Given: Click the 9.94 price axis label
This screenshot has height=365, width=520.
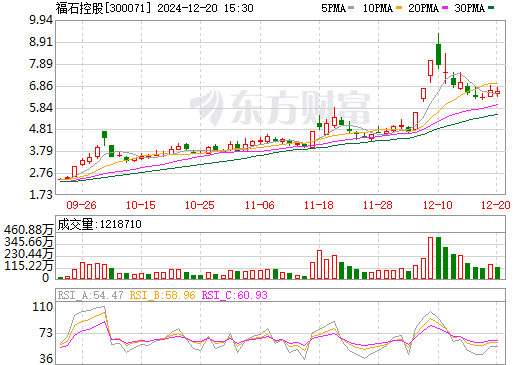Looking at the screenshot, I should [x=41, y=20].
